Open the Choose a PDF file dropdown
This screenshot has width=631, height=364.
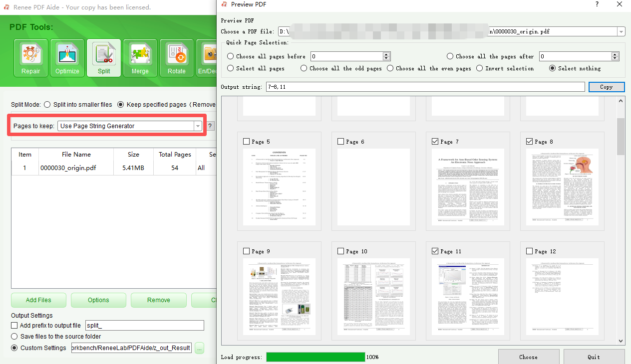pos(621,31)
